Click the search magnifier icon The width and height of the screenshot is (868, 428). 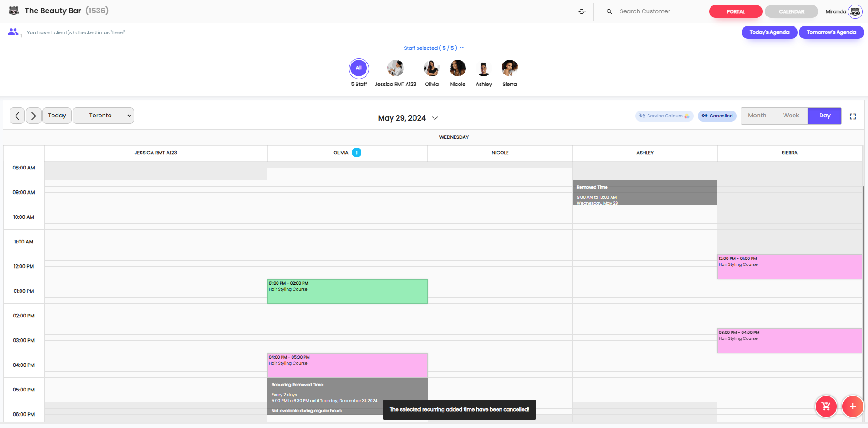pyautogui.click(x=609, y=11)
